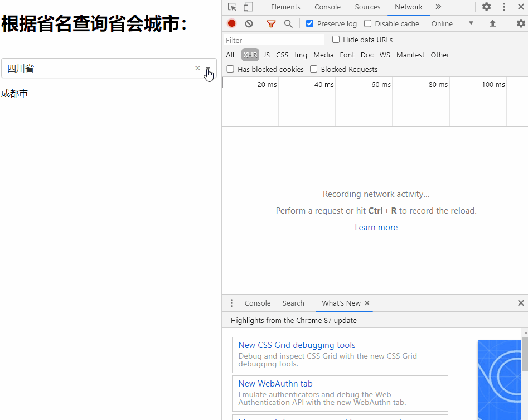Click the network Filter text field
Image resolution: width=528 pixels, height=420 pixels.
tap(274, 40)
